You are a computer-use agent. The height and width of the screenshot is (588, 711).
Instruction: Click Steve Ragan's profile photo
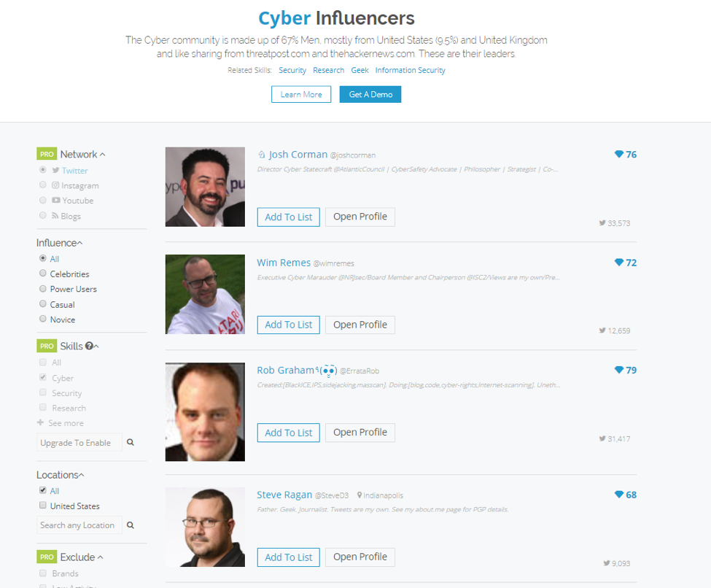coord(205,527)
